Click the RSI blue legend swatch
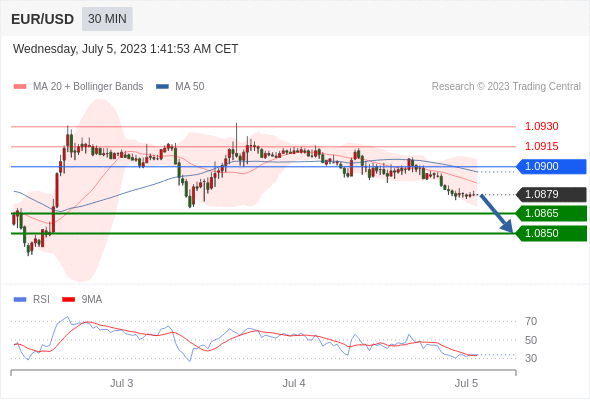590x400 pixels. coord(20,300)
